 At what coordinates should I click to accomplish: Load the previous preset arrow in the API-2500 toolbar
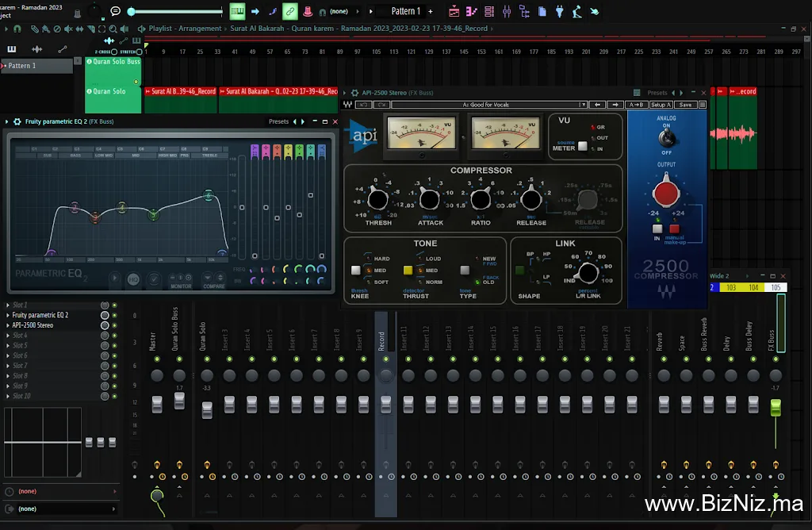598,105
